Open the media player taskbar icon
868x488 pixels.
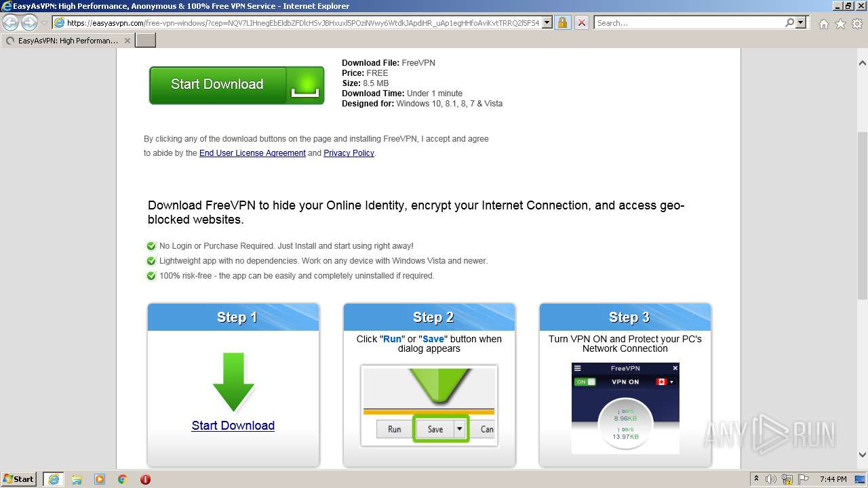pyautogui.click(x=100, y=479)
